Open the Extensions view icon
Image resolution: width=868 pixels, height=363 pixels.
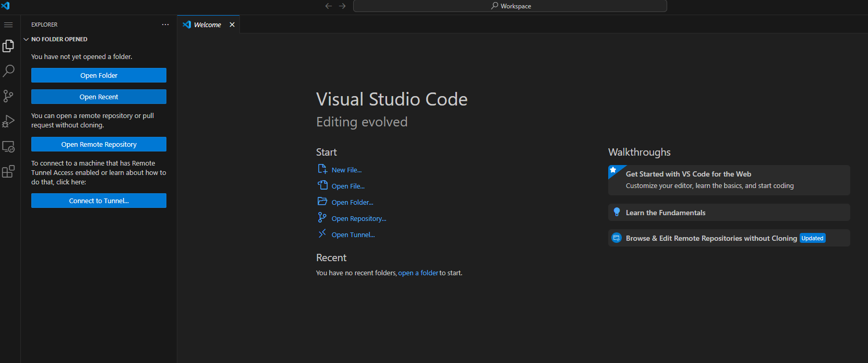8,171
